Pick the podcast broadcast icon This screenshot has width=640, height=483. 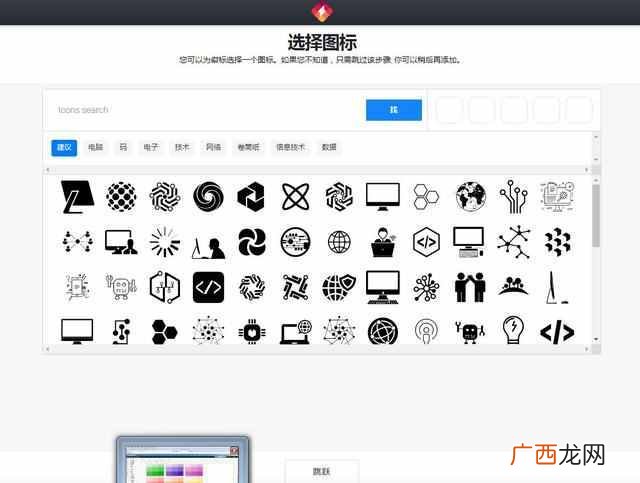point(426,332)
